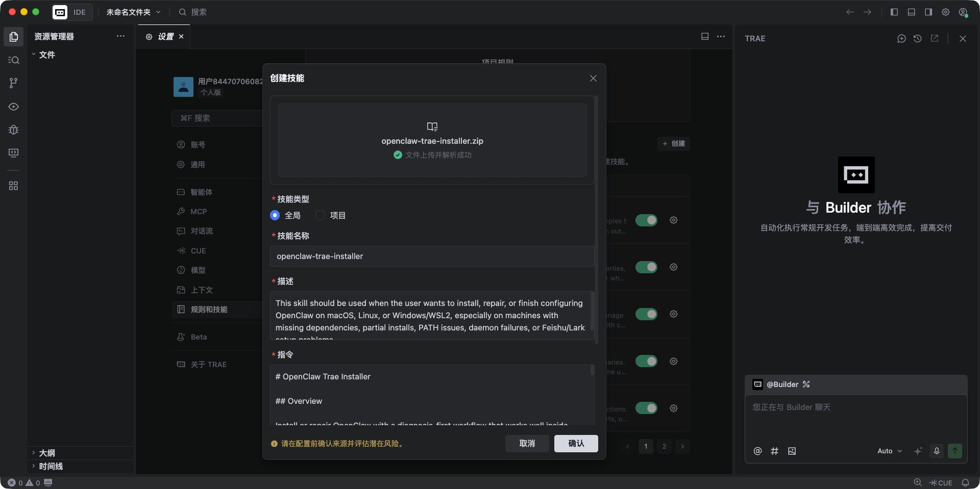Viewport: 980px width, 489px height.
Task: Toggle the bottom panel layout icon
Action: point(912,12)
